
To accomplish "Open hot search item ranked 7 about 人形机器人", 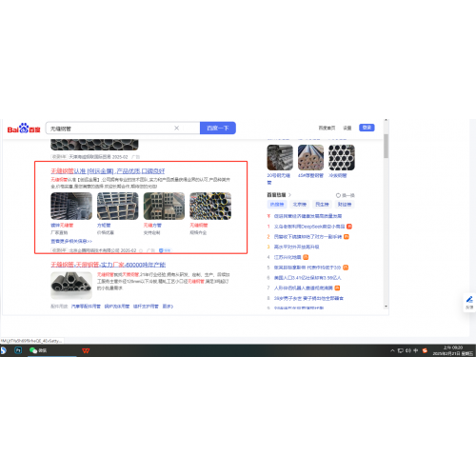I will point(304,288).
